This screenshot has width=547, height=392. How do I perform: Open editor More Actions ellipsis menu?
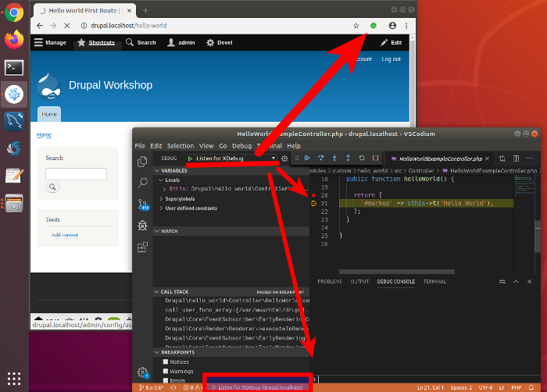click(x=530, y=159)
